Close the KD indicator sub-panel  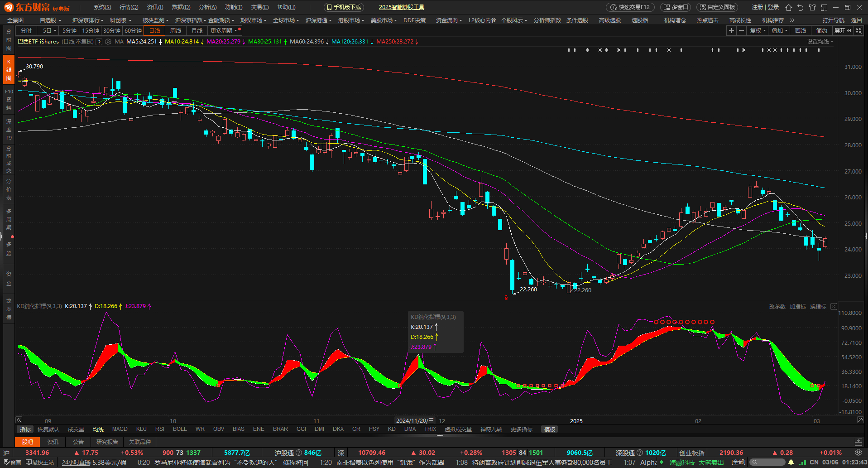pyautogui.click(x=834, y=307)
